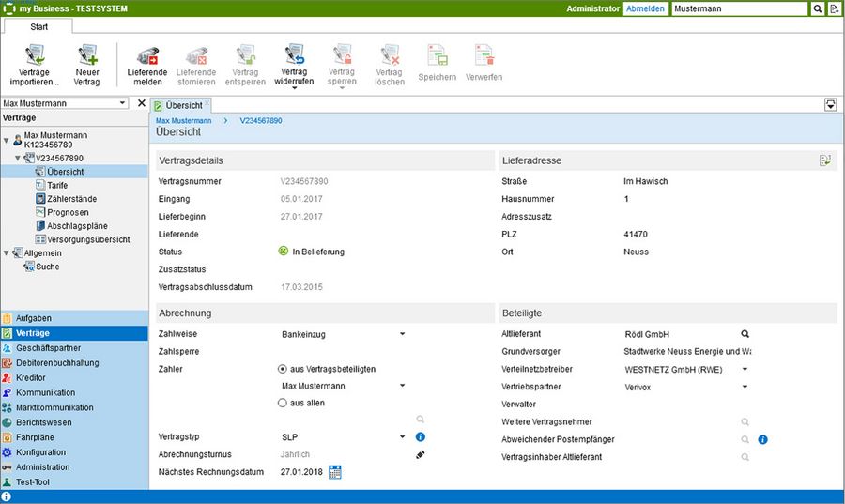The width and height of the screenshot is (845, 504).
Task: Click the icon right of the top search button
Action: click(x=835, y=8)
